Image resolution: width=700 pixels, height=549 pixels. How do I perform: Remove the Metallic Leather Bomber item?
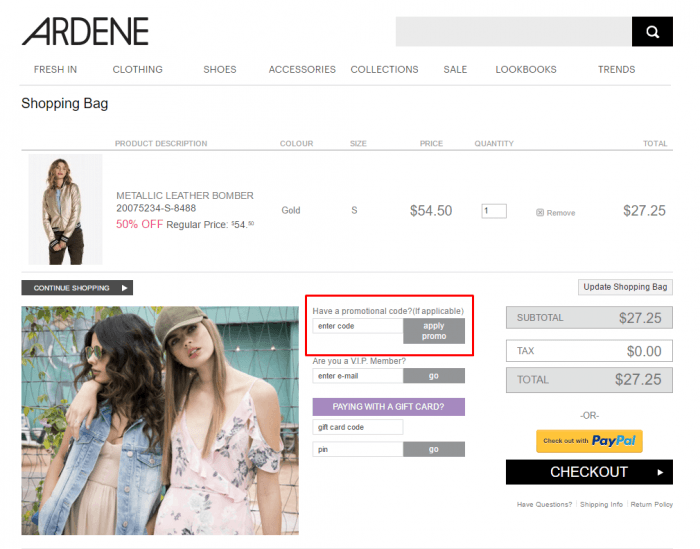pos(556,213)
